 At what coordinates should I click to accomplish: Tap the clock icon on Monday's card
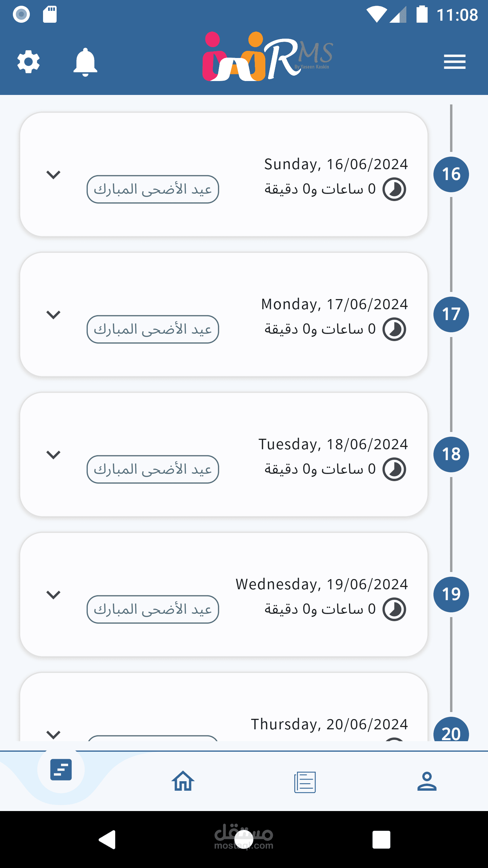pyautogui.click(x=394, y=329)
